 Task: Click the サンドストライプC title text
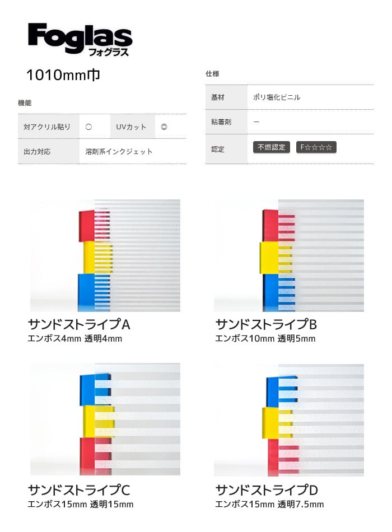[x=79, y=490]
